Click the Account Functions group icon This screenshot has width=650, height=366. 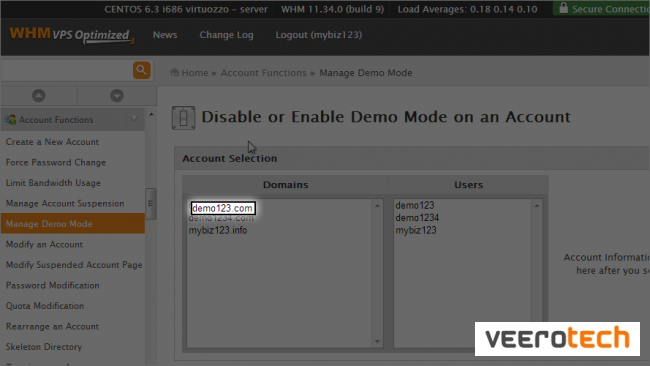click(x=10, y=120)
